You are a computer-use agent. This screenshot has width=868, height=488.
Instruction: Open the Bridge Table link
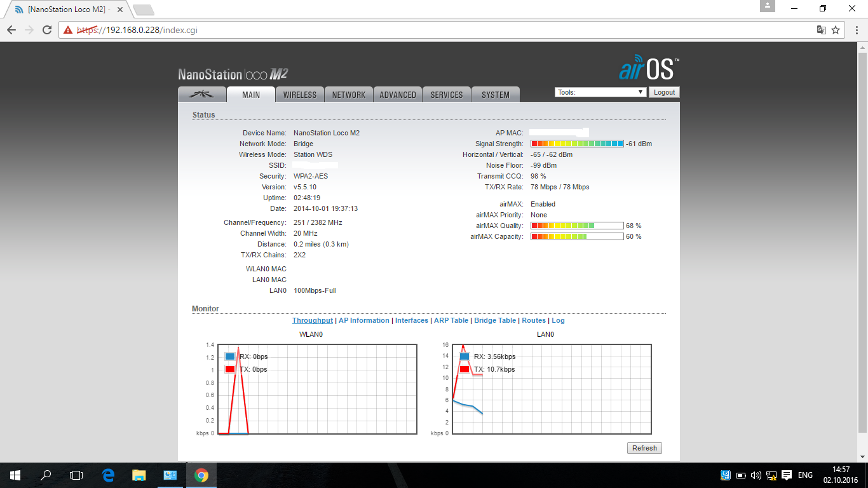point(495,320)
